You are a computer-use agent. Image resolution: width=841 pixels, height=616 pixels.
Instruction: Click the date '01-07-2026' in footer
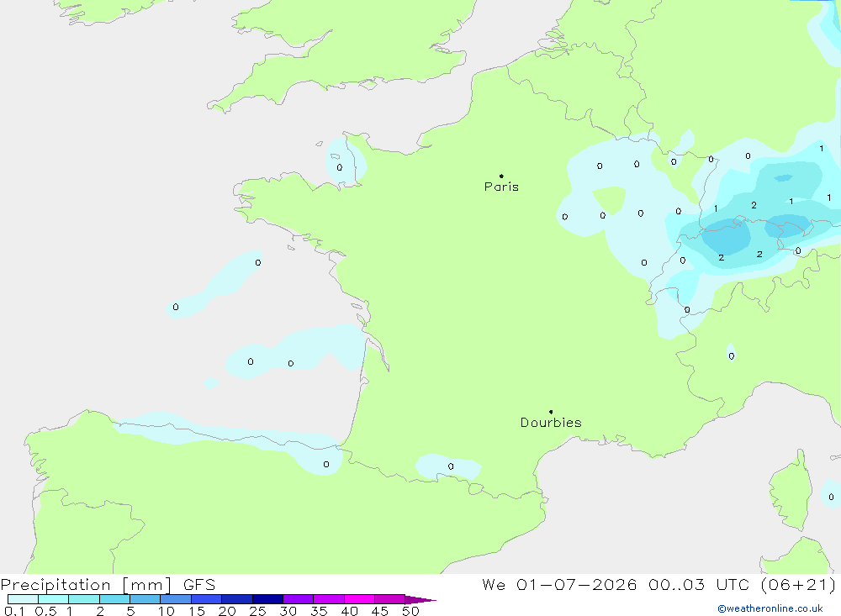577,584
